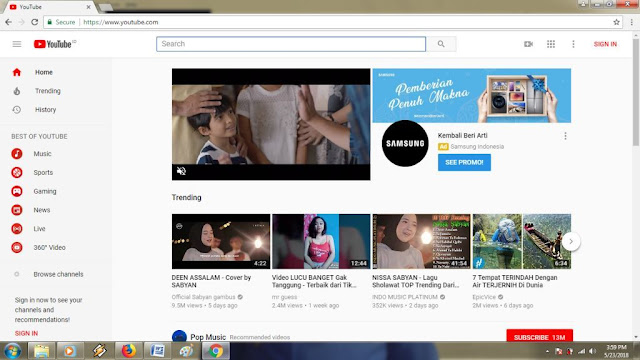This screenshot has height=360, width=640.
Task: Open Windows Explorer from the taskbar
Action: pyautogui.click(x=41, y=351)
